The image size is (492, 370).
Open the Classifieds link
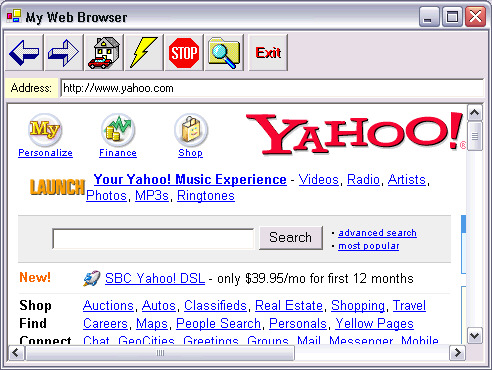[x=215, y=305]
